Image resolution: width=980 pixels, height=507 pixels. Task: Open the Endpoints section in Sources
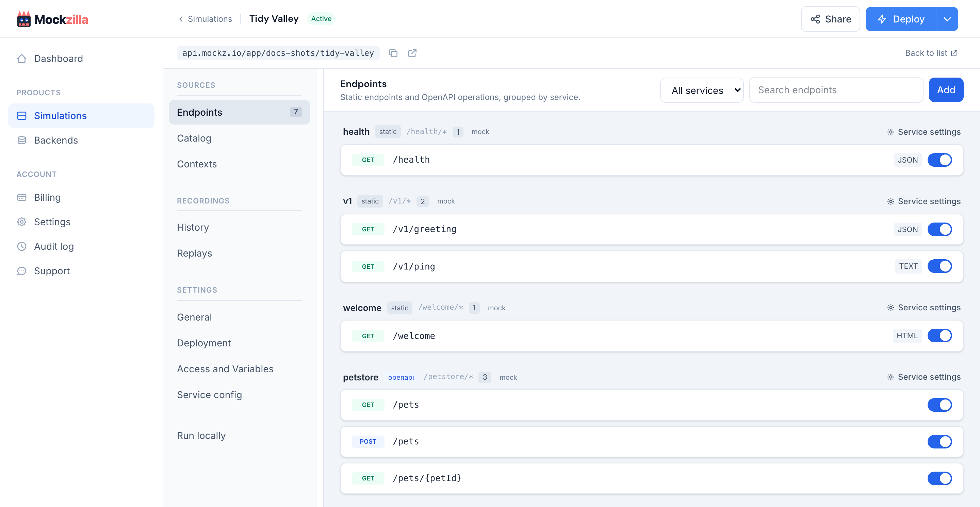239,112
